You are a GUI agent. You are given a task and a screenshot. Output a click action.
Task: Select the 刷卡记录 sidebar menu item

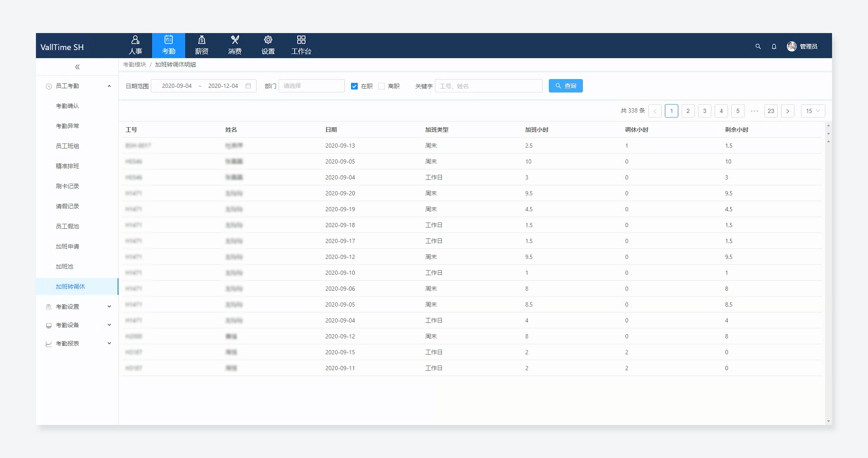pos(67,186)
